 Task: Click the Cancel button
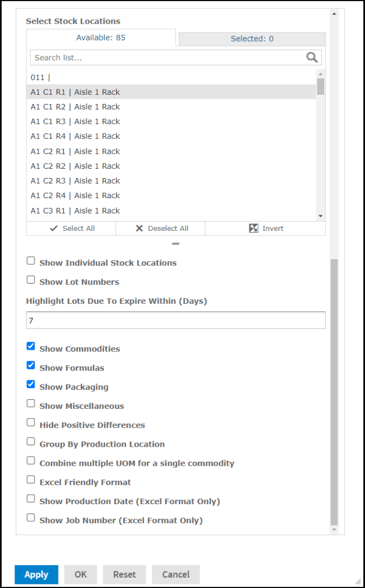[176, 574]
